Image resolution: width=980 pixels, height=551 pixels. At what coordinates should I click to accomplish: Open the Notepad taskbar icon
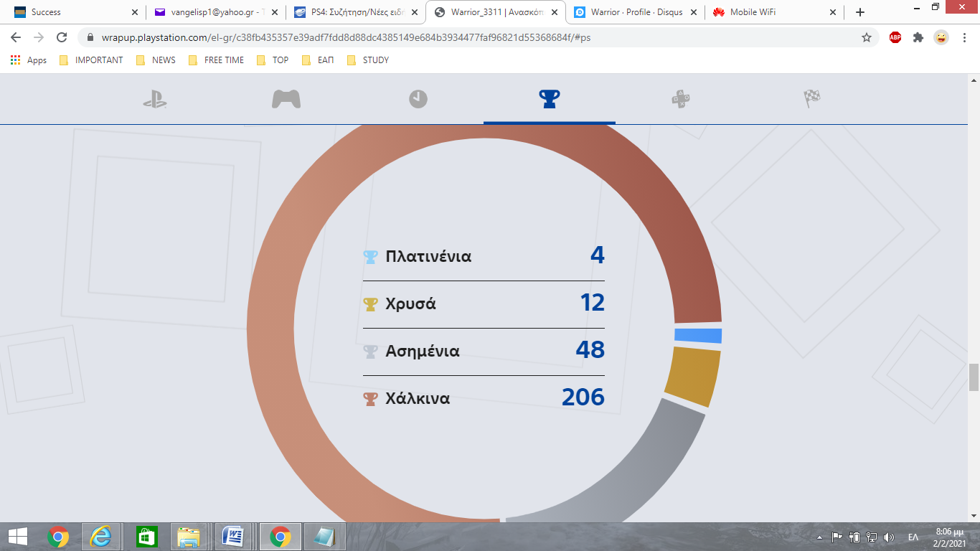[x=325, y=537]
